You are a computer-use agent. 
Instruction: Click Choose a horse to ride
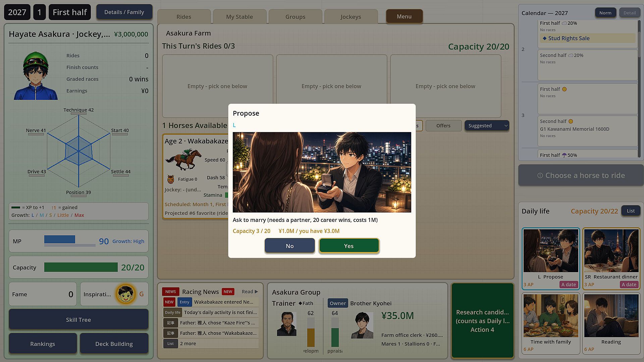581,175
